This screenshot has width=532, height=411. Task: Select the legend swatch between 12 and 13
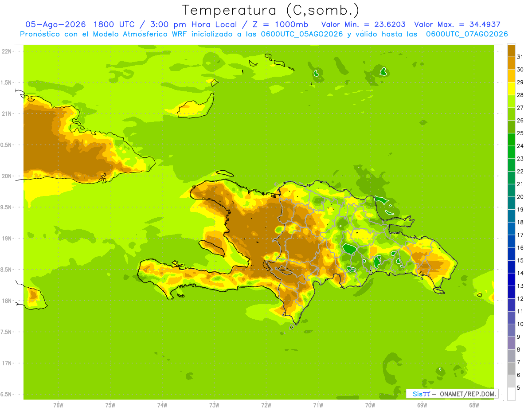511,292
